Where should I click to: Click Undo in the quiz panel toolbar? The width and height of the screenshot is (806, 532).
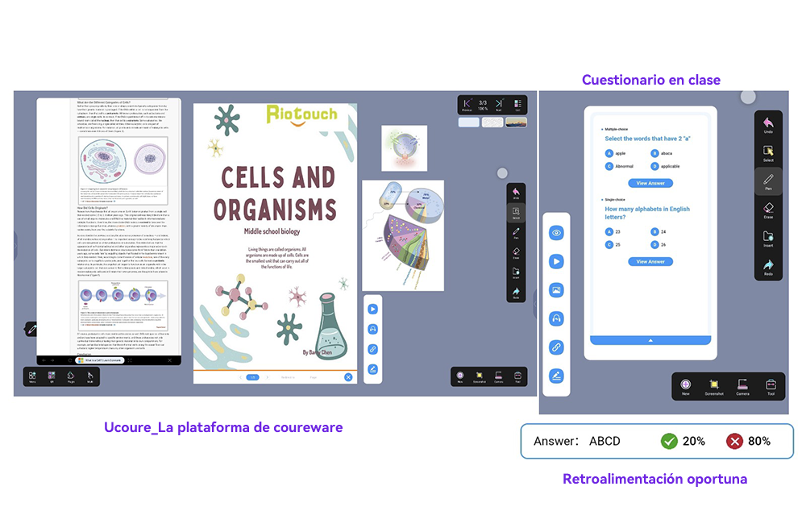click(768, 125)
